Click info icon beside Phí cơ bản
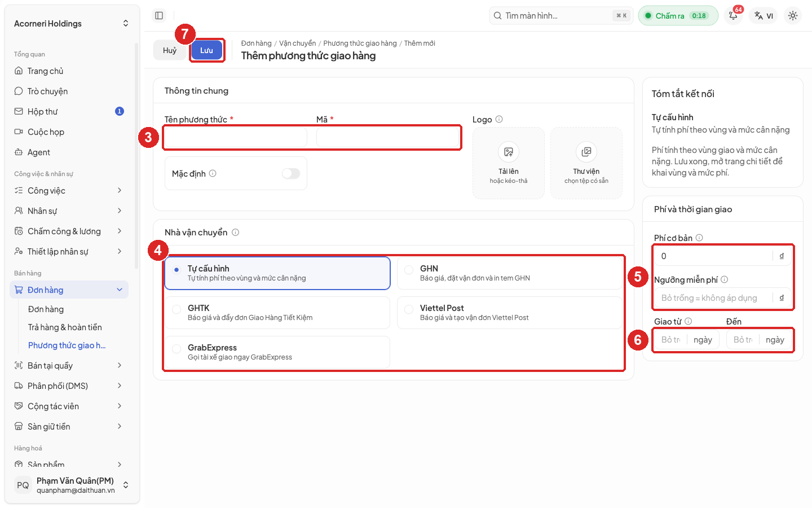 [699, 238]
